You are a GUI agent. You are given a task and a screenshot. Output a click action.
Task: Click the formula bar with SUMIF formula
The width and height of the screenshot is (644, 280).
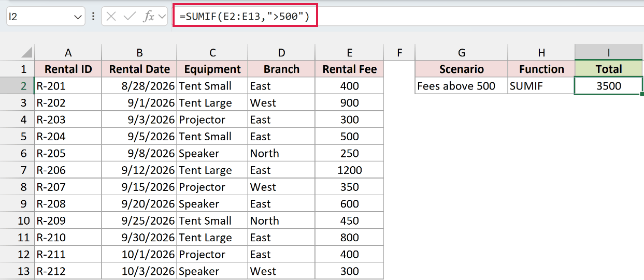408,17
